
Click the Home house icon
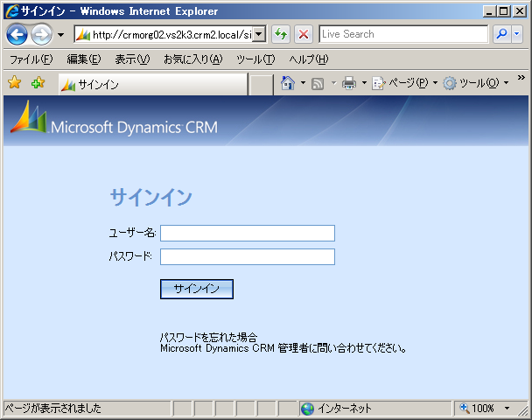[288, 83]
